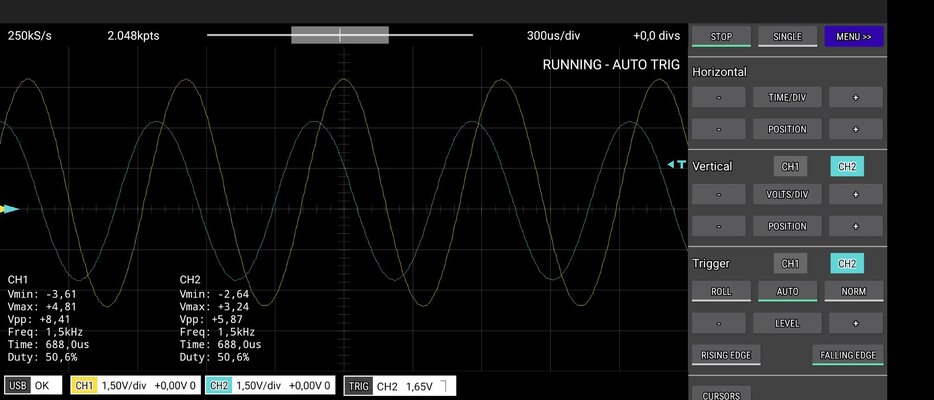The height and width of the screenshot is (400, 934).
Task: Click CH2 Vmax: +3,24 measurement
Action: click(x=214, y=307)
